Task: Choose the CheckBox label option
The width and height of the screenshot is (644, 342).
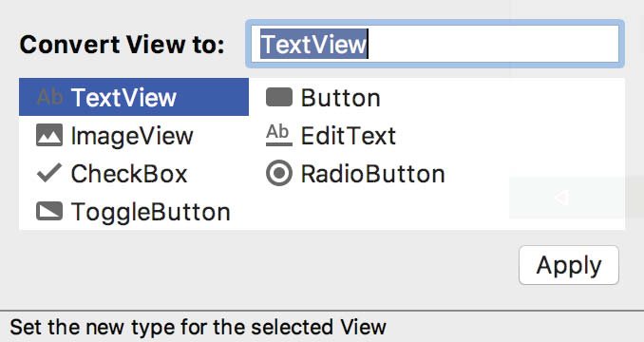Action: pyautogui.click(x=129, y=174)
